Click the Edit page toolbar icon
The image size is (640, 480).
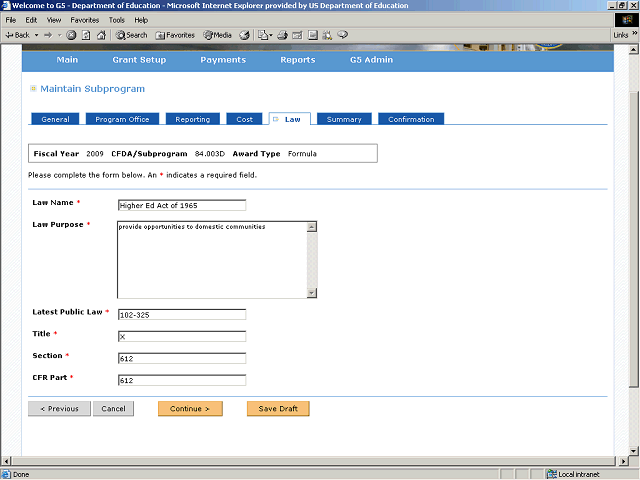297,35
